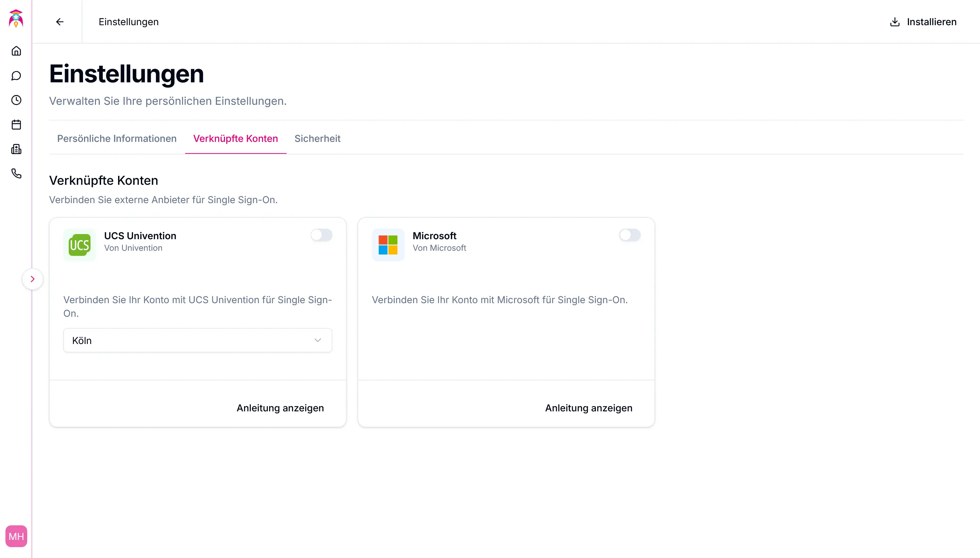Select the Verknüpfte Konten tab

click(x=235, y=138)
